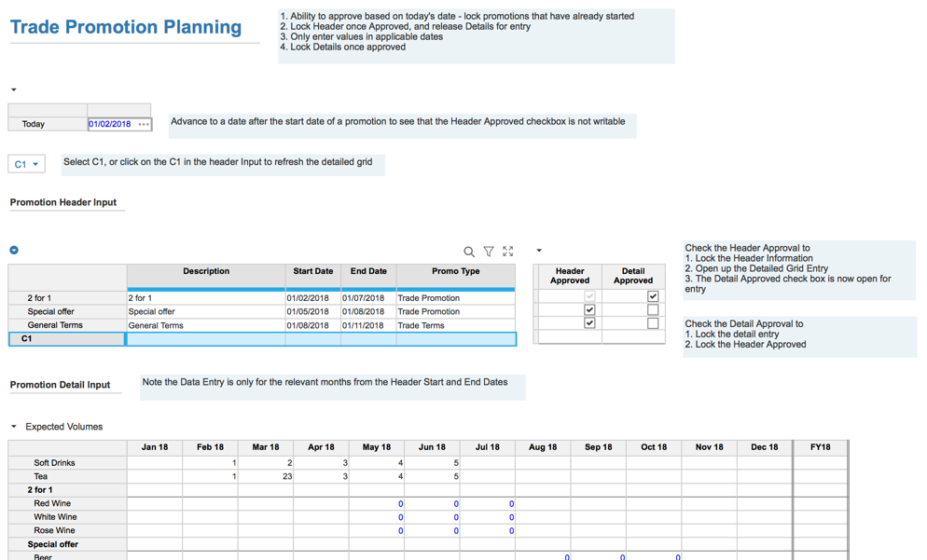The image size is (927, 560).
Task: Click the blue circular dropdown icon above the header grid
Action: click(x=13, y=250)
